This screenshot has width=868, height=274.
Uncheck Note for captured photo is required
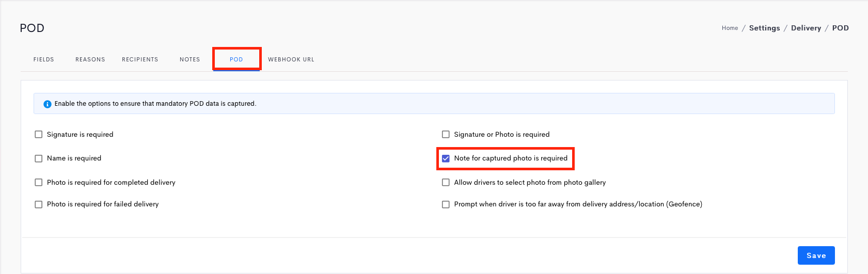pos(446,158)
